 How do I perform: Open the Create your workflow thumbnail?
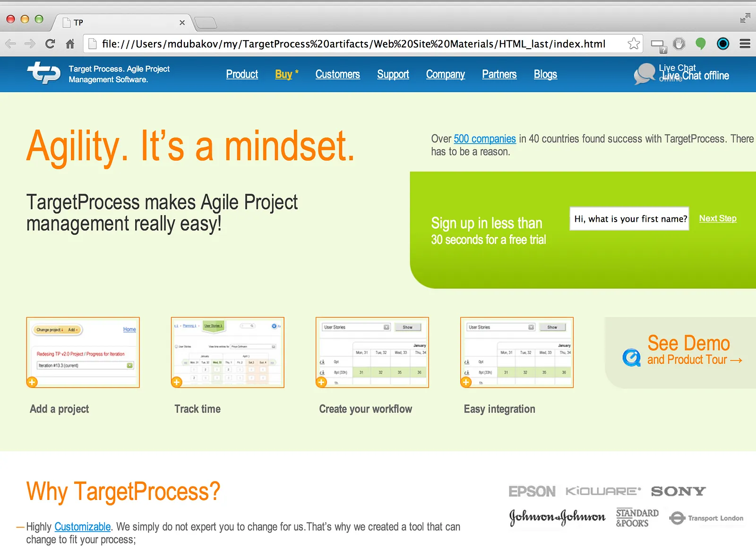pyautogui.click(x=372, y=353)
